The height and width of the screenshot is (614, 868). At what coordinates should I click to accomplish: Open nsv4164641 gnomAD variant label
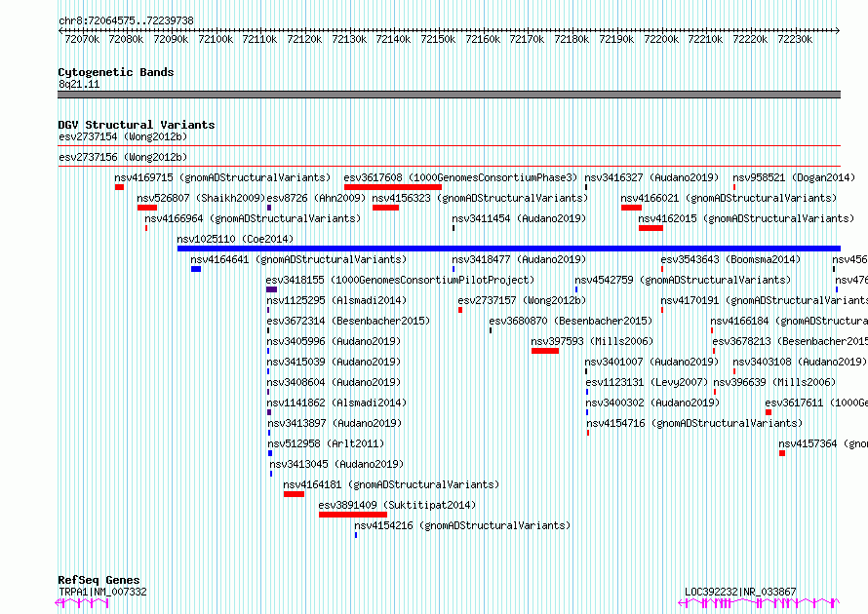[x=298, y=259]
